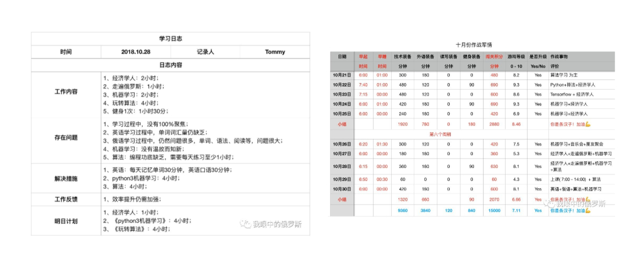The image size is (644, 268).
Task: Click the 读写装备 column header
Action: tap(449, 56)
